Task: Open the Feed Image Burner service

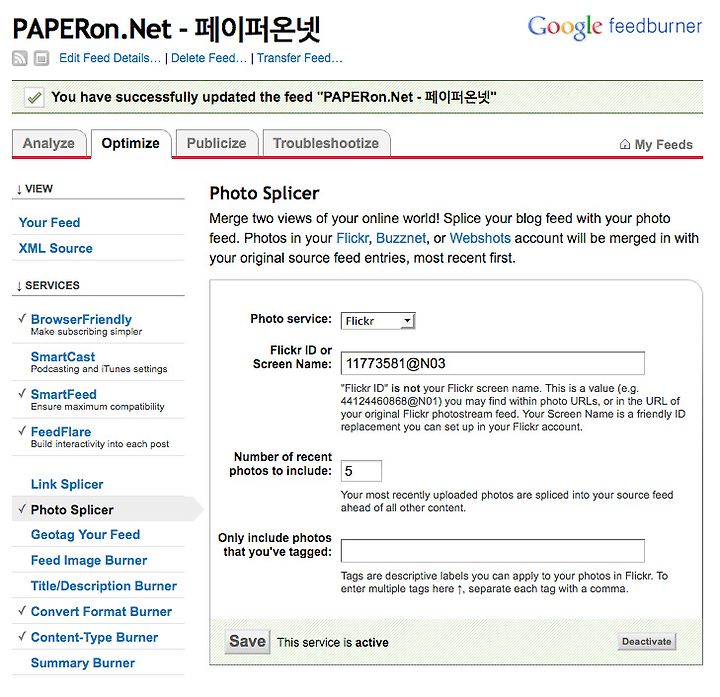Action: 89,561
